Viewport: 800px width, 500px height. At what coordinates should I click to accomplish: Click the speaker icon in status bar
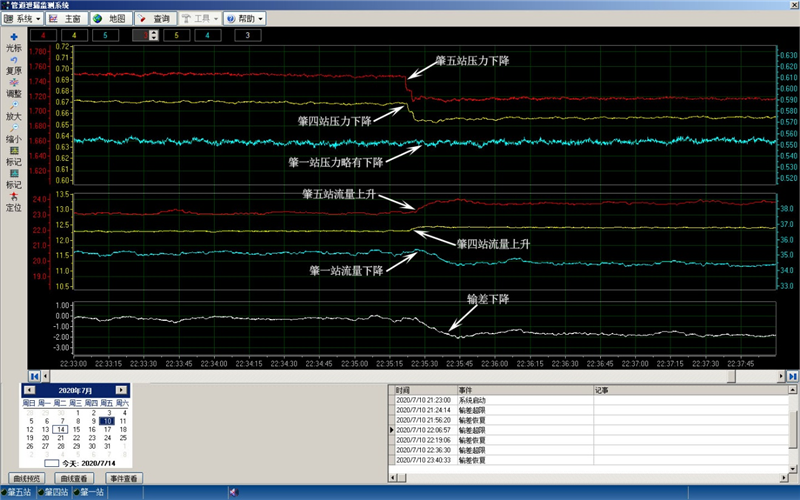[x=233, y=492]
